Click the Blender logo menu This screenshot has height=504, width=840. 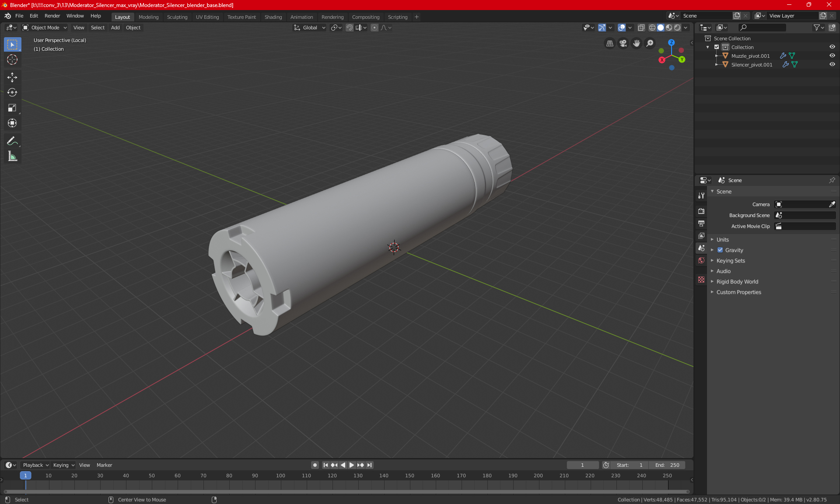pos(8,16)
